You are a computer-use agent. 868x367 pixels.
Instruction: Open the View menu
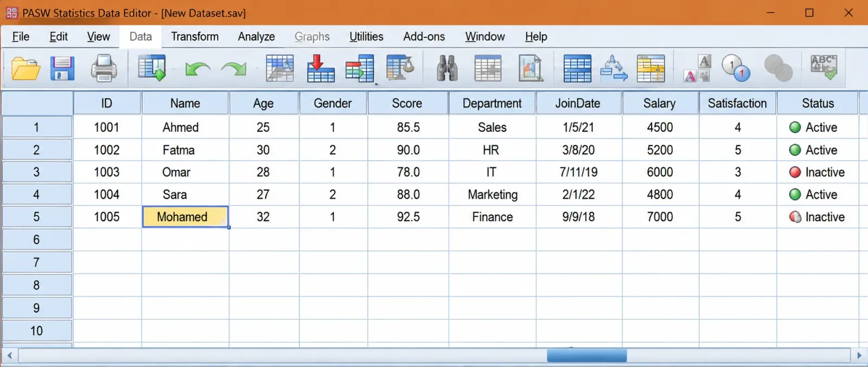click(98, 36)
